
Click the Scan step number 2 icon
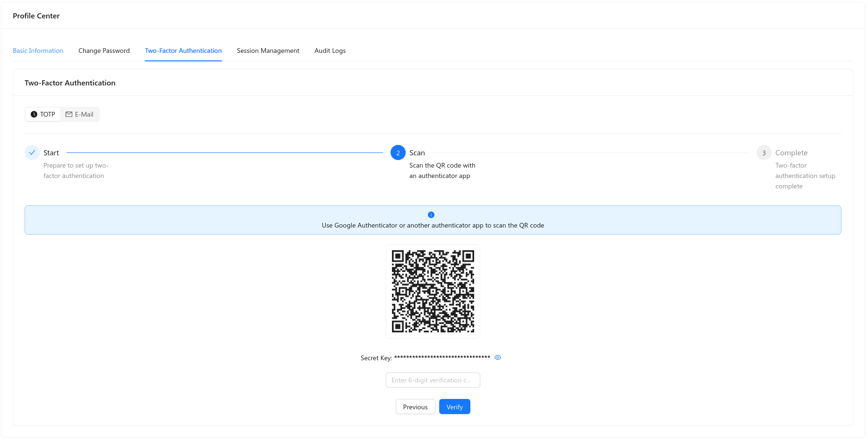coord(398,152)
